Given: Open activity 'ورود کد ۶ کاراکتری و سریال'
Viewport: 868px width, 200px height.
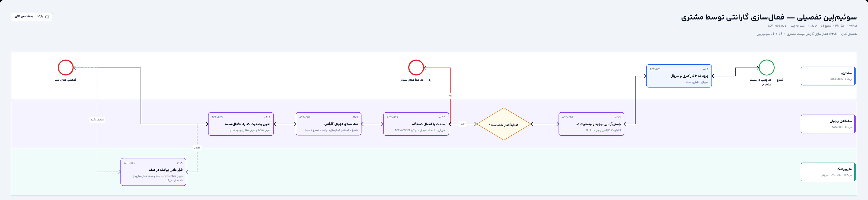Looking at the screenshot, I should click(679, 76).
